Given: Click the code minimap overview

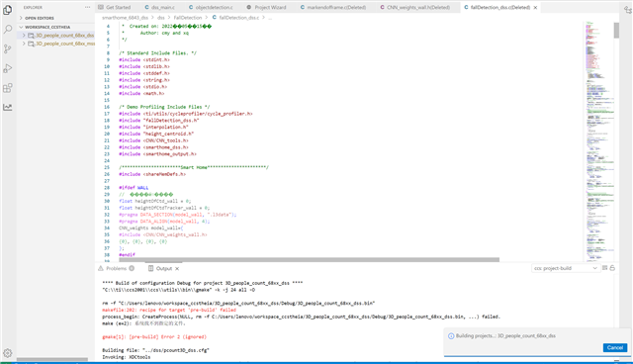Looking at the screenshot, I should 599,141.
